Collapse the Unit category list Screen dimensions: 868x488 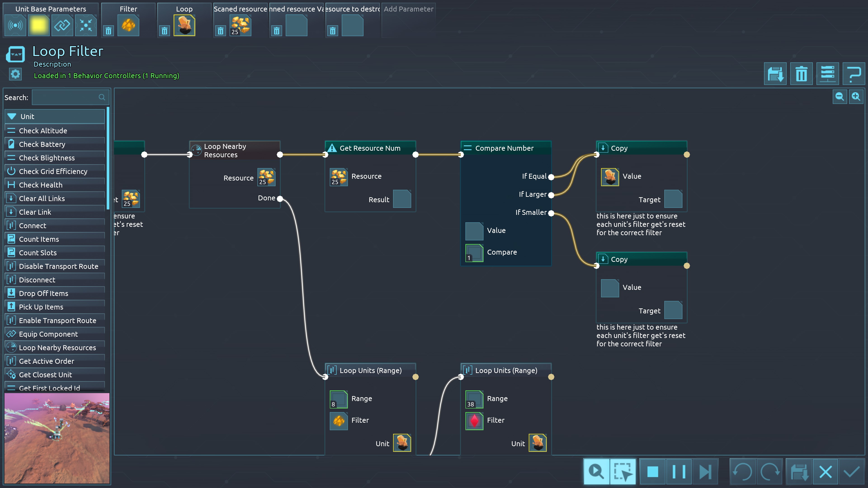pos(12,117)
